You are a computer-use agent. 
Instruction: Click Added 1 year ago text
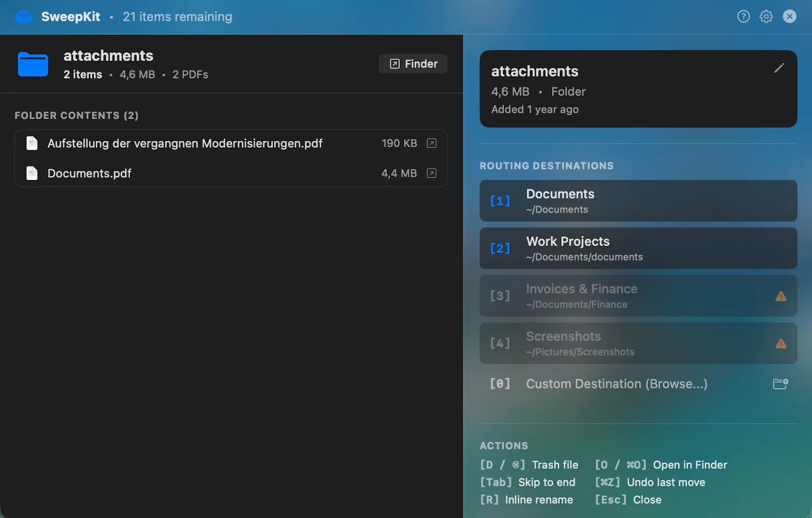click(x=535, y=110)
